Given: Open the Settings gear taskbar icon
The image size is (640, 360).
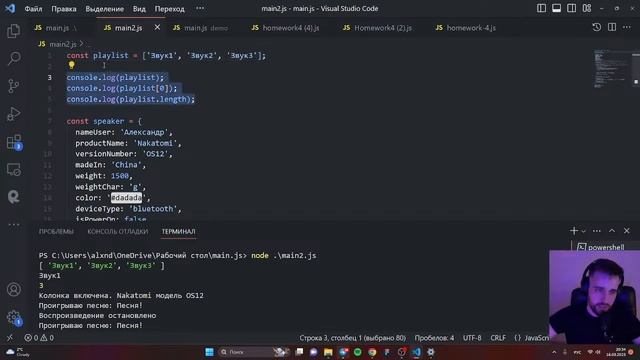Looking at the screenshot, I should [431, 352].
